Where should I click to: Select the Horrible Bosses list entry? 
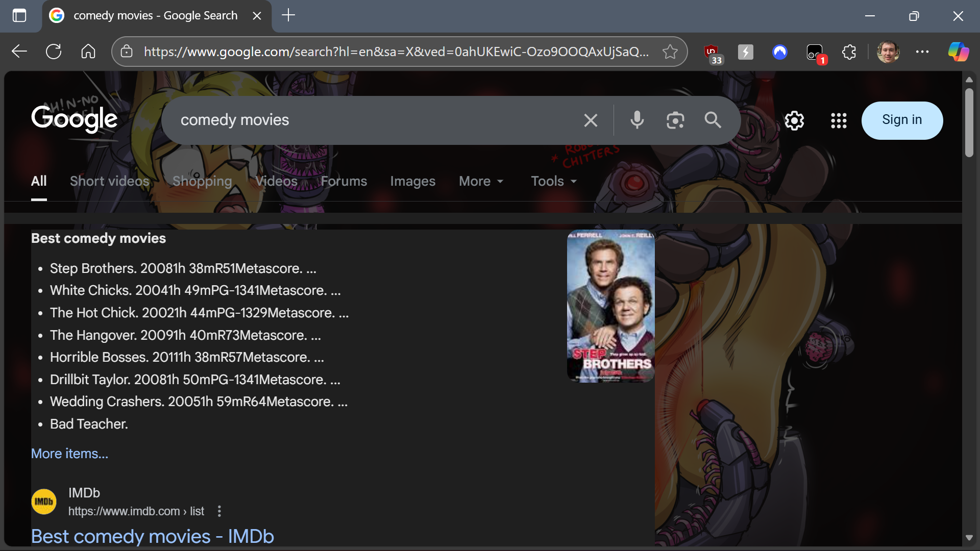187,357
